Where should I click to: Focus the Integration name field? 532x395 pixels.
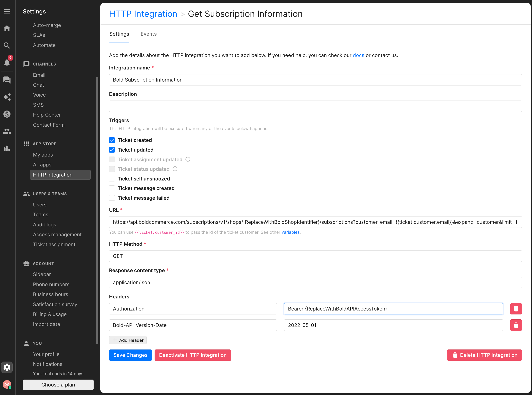click(x=315, y=80)
